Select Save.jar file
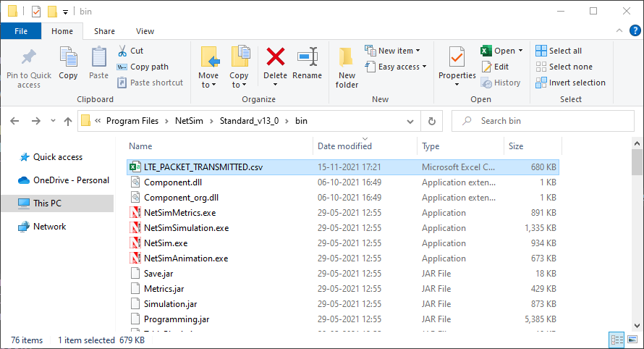The height and width of the screenshot is (349, 644). 343,274
